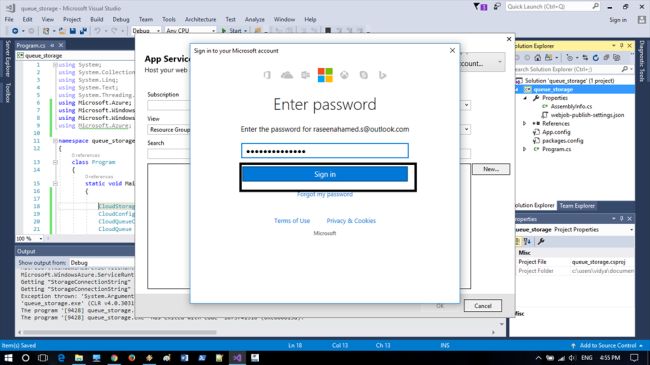Click the Task View taskbar icon
Image resolution: width=650 pixels, height=365 pixels.
tap(43, 358)
